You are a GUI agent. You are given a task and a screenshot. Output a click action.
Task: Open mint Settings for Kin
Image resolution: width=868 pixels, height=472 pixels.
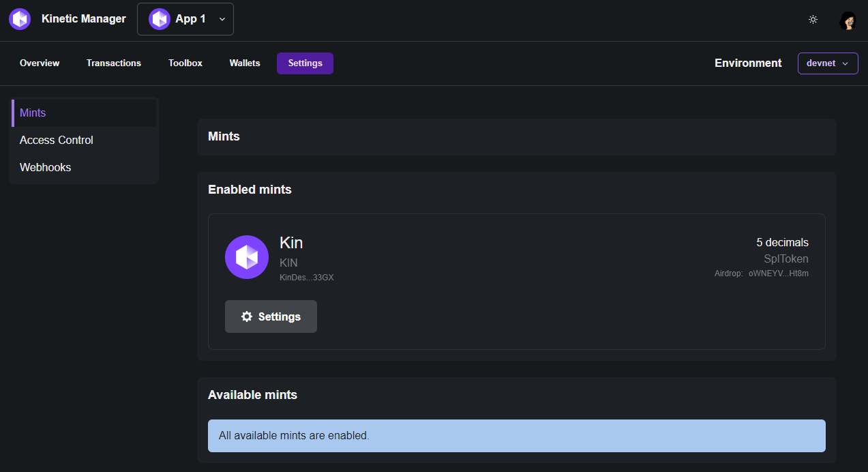click(271, 316)
